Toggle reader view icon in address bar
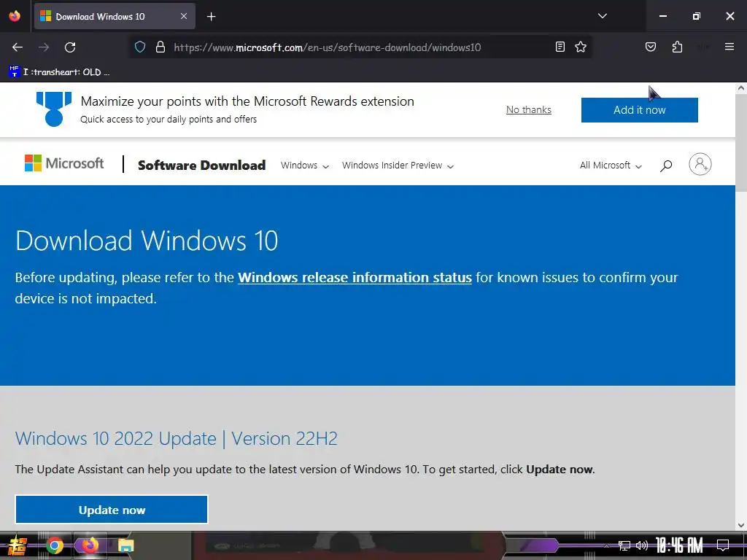Screen dimensions: 747x560 click(x=560, y=47)
